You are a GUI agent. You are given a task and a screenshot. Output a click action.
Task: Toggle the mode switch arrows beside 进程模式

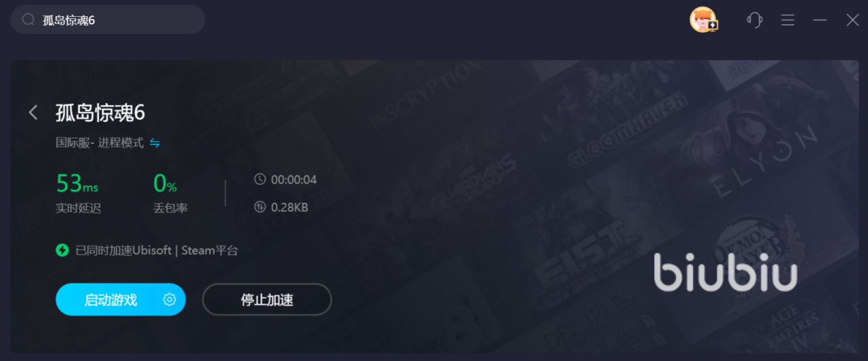tap(155, 143)
